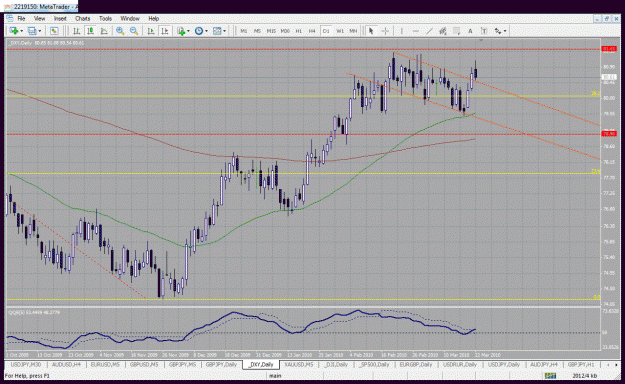This screenshot has width=625, height=384.
Task: Expand the Indicators dropdown arrow
Action: pos(188,31)
